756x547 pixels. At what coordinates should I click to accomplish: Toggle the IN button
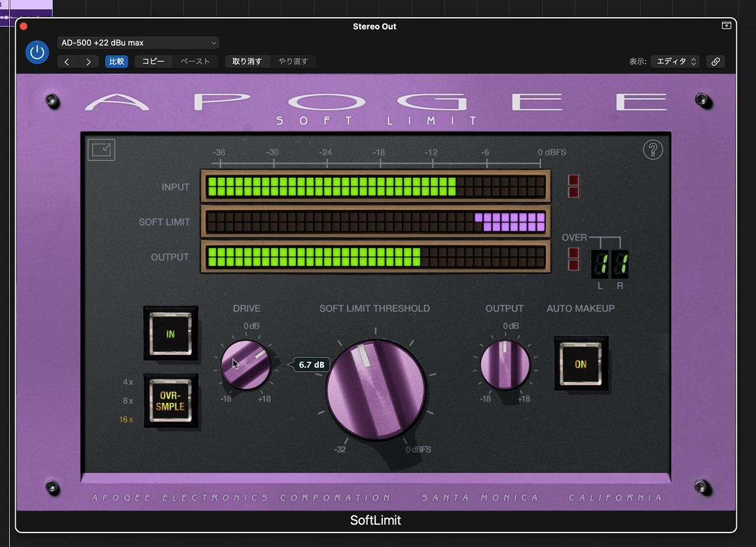tap(170, 334)
